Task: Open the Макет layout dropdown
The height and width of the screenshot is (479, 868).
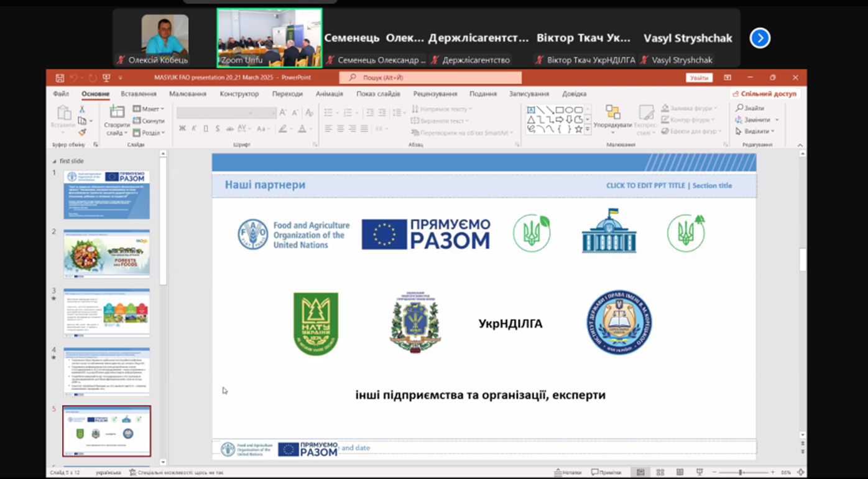Action: (x=149, y=109)
